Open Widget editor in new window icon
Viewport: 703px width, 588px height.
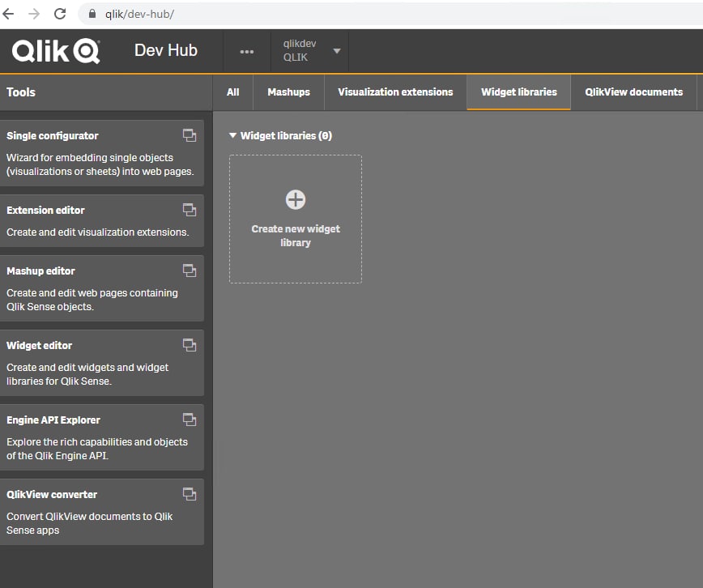[190, 345]
